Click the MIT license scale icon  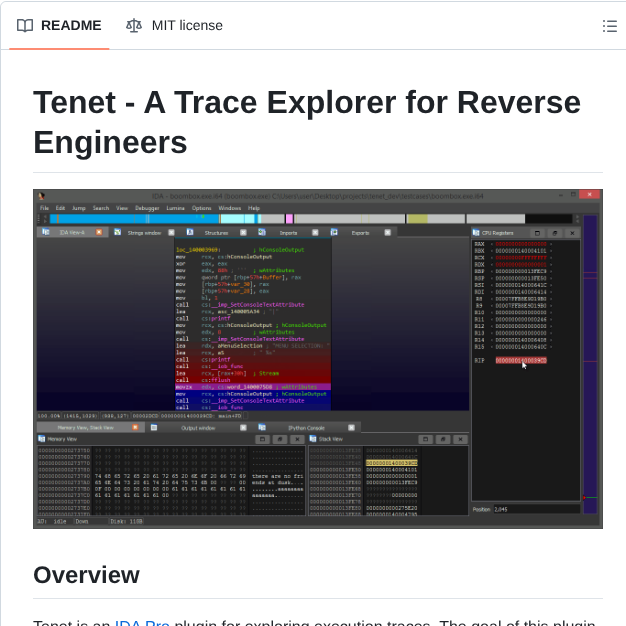[134, 26]
